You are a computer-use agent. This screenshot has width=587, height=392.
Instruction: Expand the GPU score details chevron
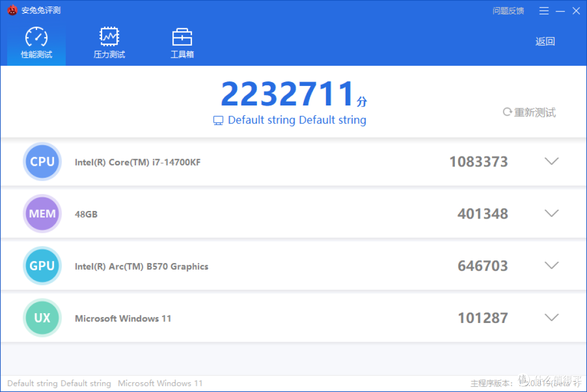tap(552, 265)
